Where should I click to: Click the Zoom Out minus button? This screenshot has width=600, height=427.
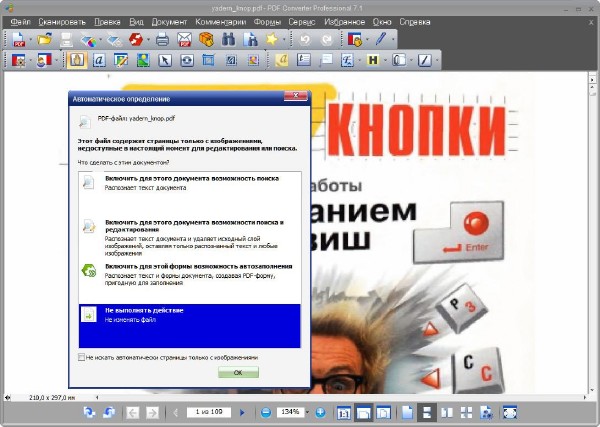pos(267,412)
